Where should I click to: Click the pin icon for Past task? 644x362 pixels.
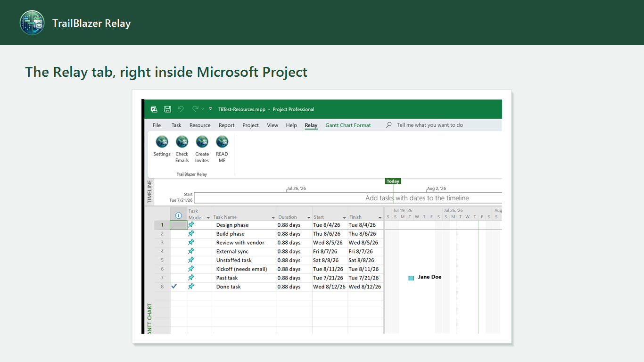point(191,278)
